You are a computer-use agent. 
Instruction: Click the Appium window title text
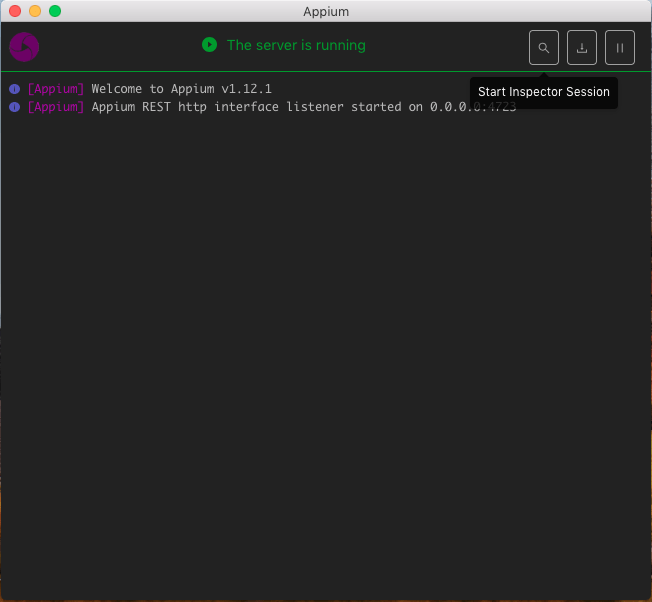click(326, 12)
